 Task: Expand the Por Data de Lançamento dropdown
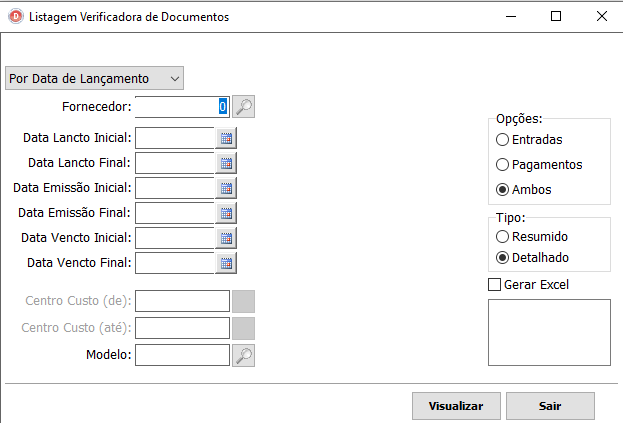[94, 78]
